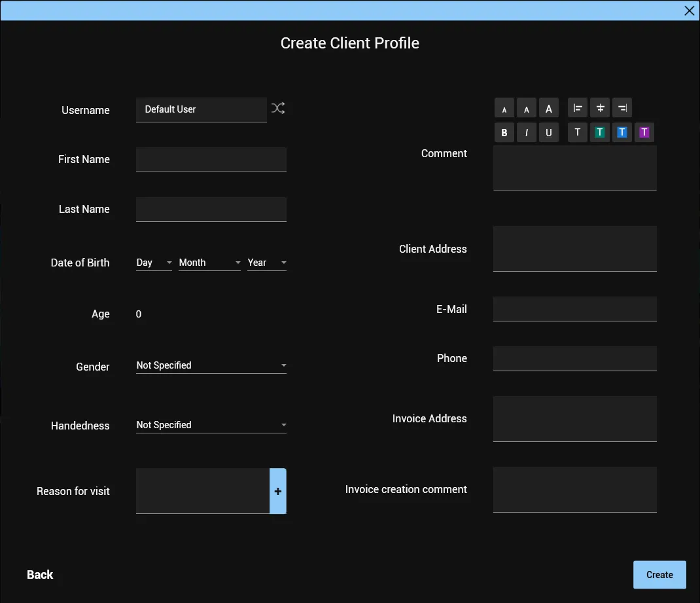700x603 pixels.
Task: Expand the Handedness dropdown
Action: coord(211,425)
